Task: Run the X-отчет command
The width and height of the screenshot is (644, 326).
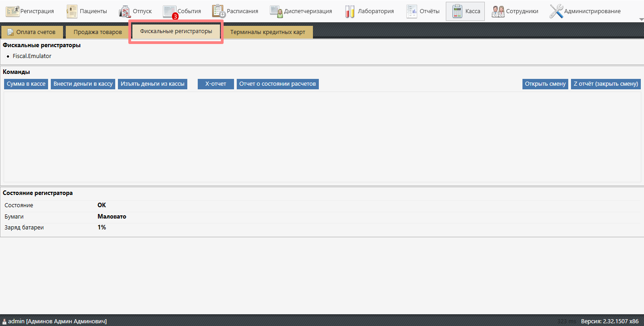Action: click(215, 84)
